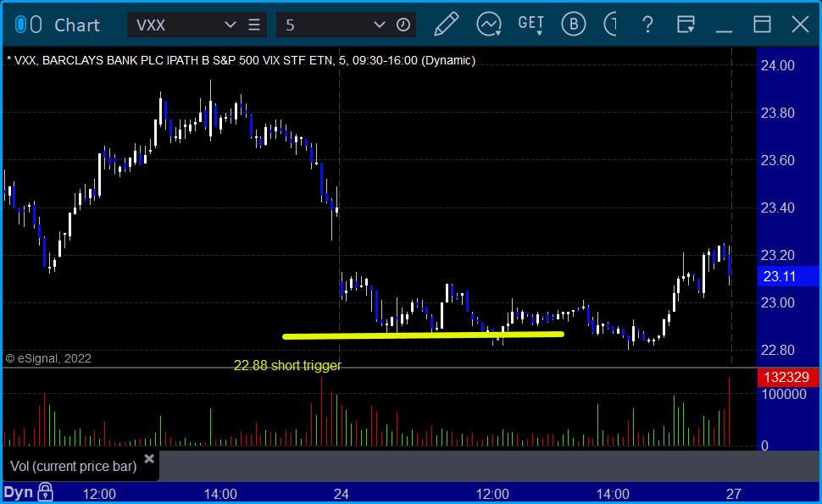Click the Chart window title label
822x504 pixels.
[77, 25]
